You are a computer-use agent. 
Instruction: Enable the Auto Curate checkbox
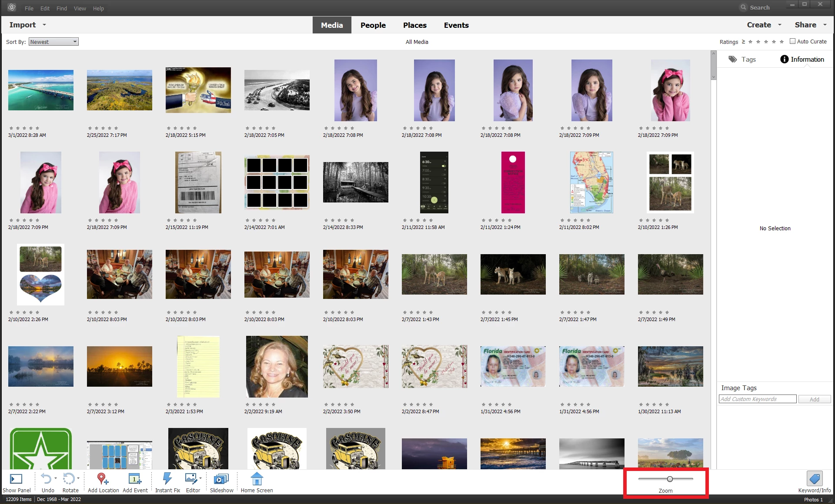pos(792,41)
